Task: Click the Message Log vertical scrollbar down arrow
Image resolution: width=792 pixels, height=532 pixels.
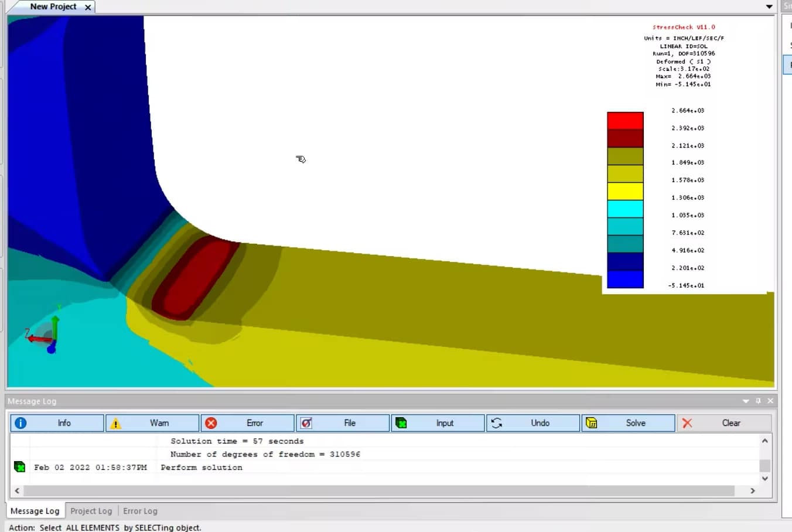Action: coord(764,478)
